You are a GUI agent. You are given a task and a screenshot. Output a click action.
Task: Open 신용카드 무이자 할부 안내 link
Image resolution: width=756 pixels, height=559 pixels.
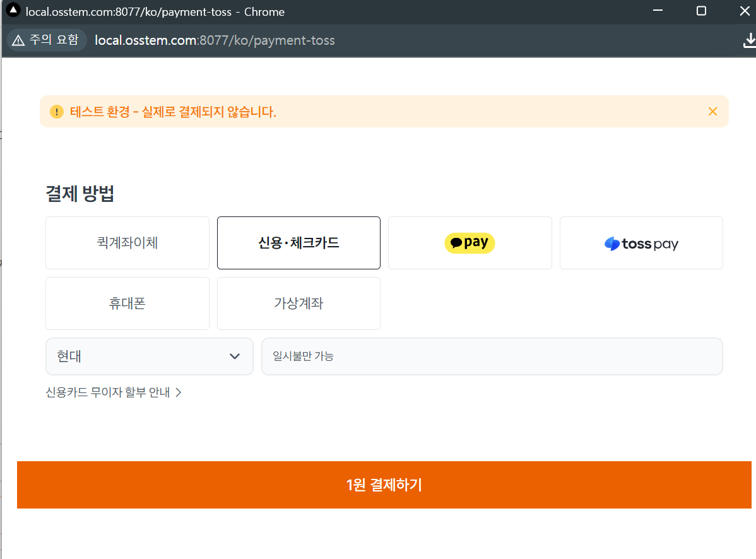(x=114, y=392)
